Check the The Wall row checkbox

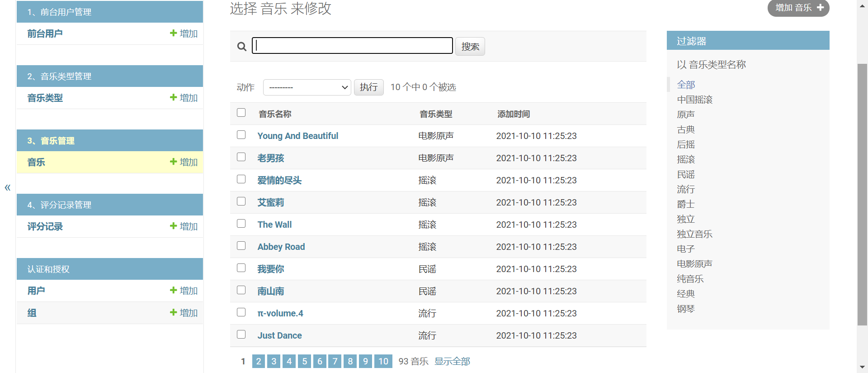(x=241, y=223)
